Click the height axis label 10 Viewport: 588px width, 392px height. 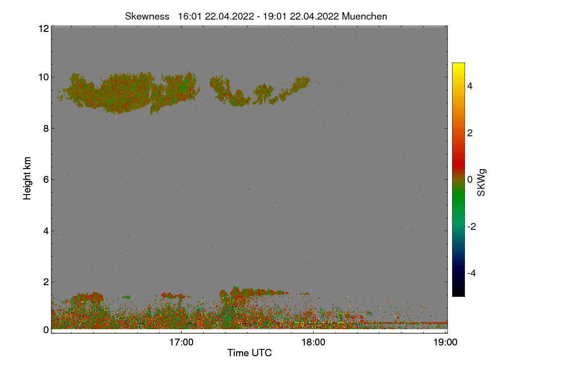tap(43, 77)
